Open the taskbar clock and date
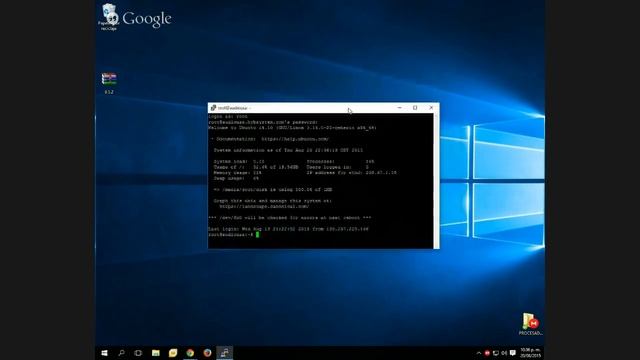The height and width of the screenshot is (360, 640). [x=530, y=353]
